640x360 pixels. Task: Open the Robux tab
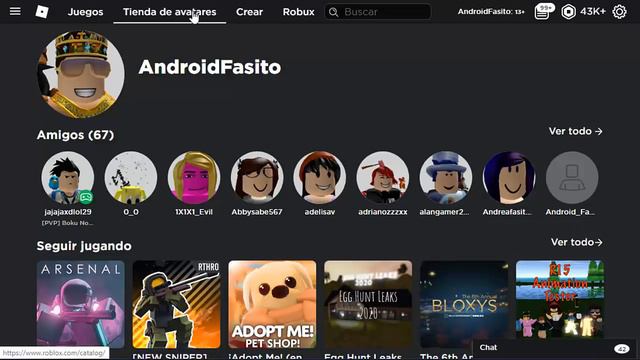point(298,12)
